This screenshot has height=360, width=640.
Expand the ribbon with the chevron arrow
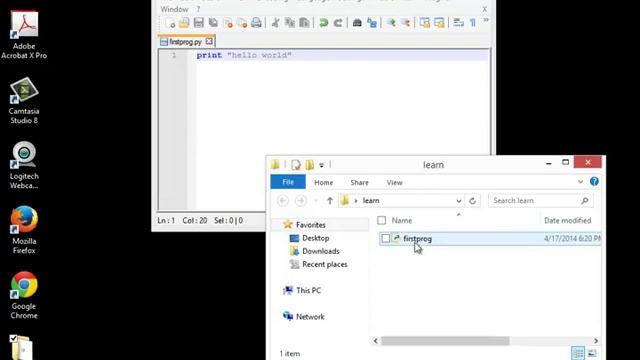coord(580,182)
